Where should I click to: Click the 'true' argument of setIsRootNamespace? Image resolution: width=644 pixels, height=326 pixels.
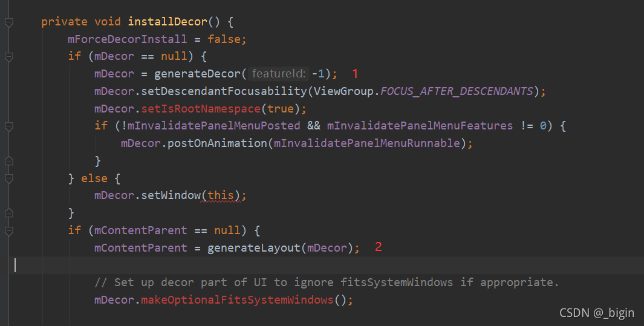[x=281, y=109]
